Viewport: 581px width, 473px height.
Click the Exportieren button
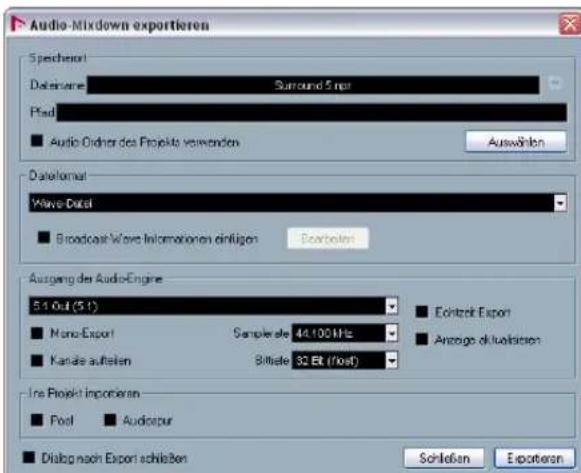coord(535,458)
